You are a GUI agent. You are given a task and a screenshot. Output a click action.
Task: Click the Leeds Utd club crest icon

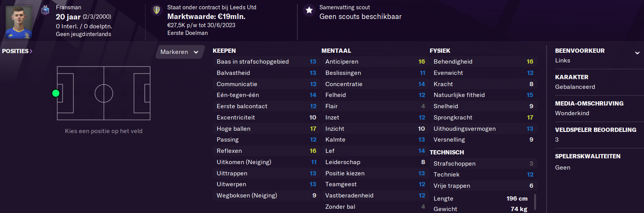(x=156, y=10)
